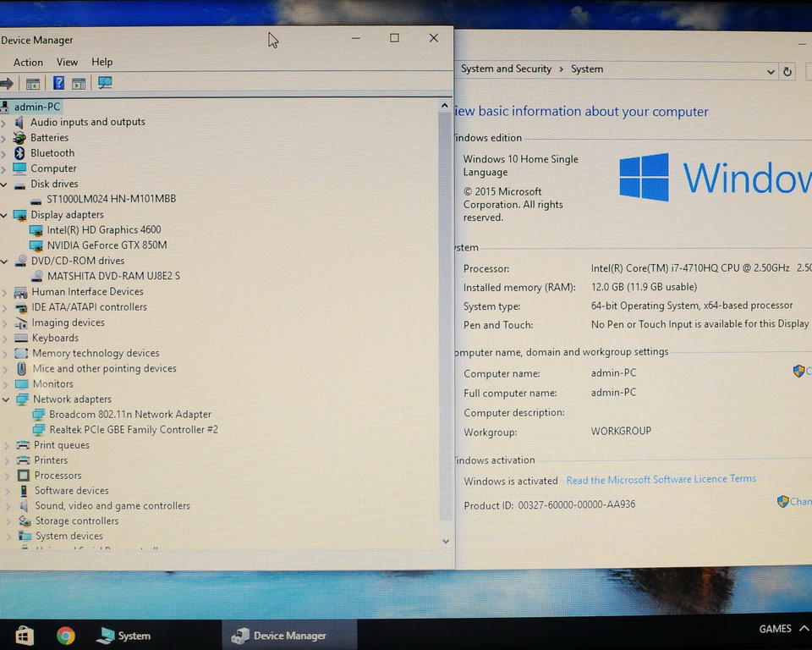Image resolution: width=812 pixels, height=650 pixels.
Task: Click the forward arrow toolbar icon in Device Manager
Action: coord(7,84)
